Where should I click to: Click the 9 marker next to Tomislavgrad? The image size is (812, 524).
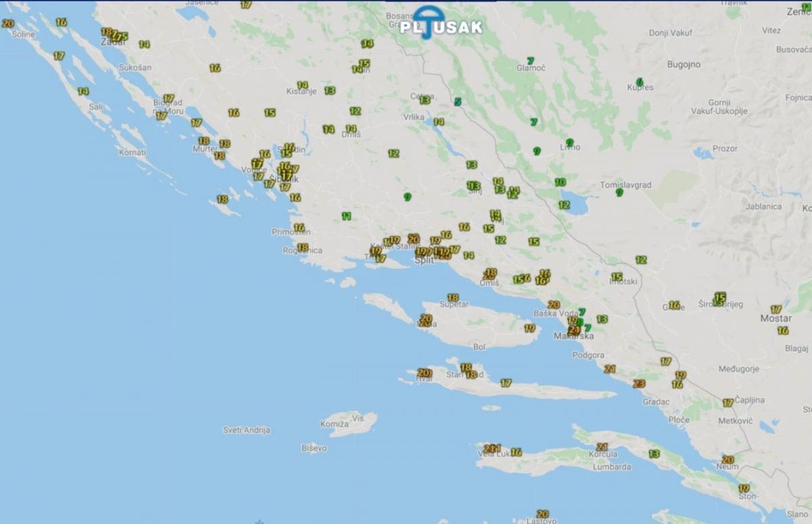(619, 193)
